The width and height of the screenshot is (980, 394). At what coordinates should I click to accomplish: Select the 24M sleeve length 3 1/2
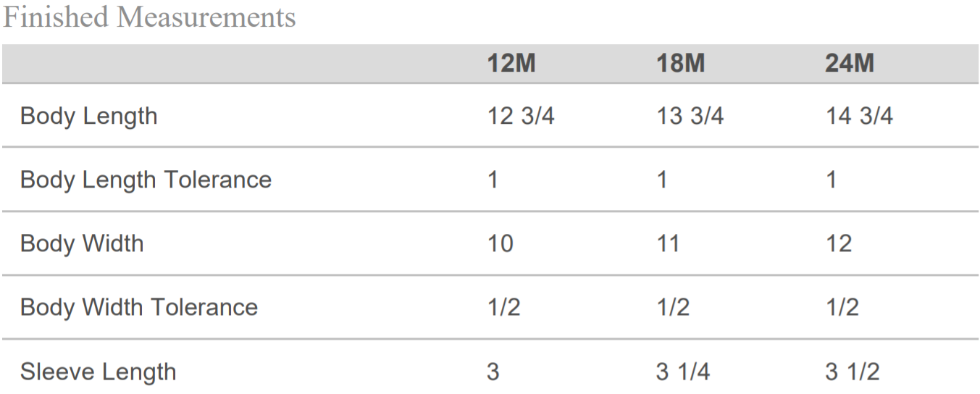pyautogui.click(x=853, y=372)
